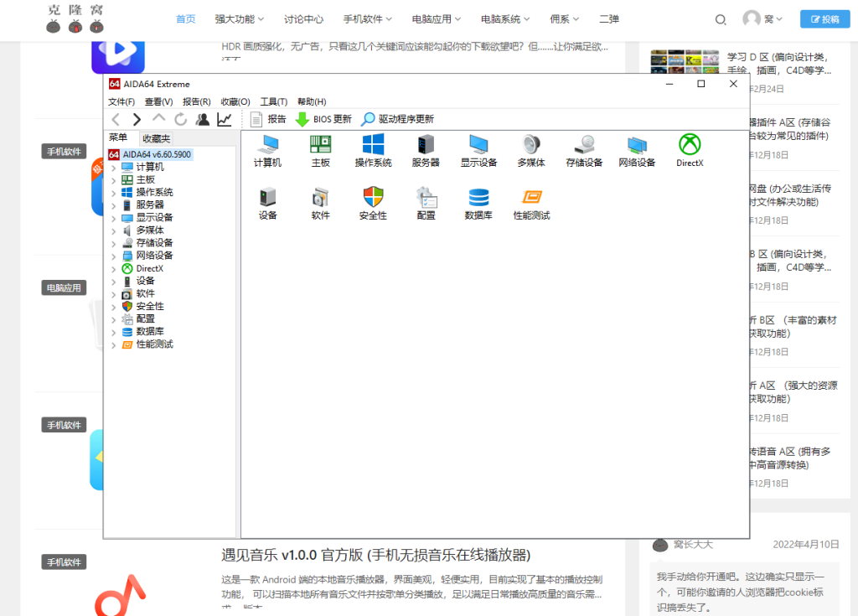The height and width of the screenshot is (616, 858).
Task: Open the 设备 devices icon in the main panel
Action: [x=267, y=204]
